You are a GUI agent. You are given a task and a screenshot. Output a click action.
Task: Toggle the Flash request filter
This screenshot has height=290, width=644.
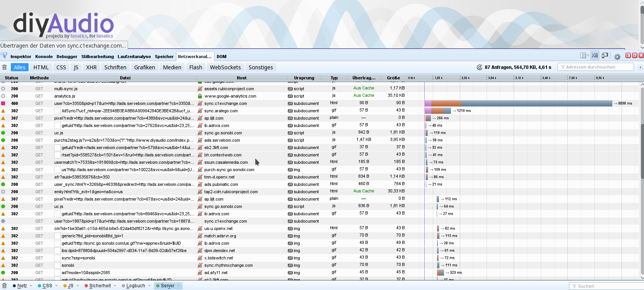[x=196, y=67]
